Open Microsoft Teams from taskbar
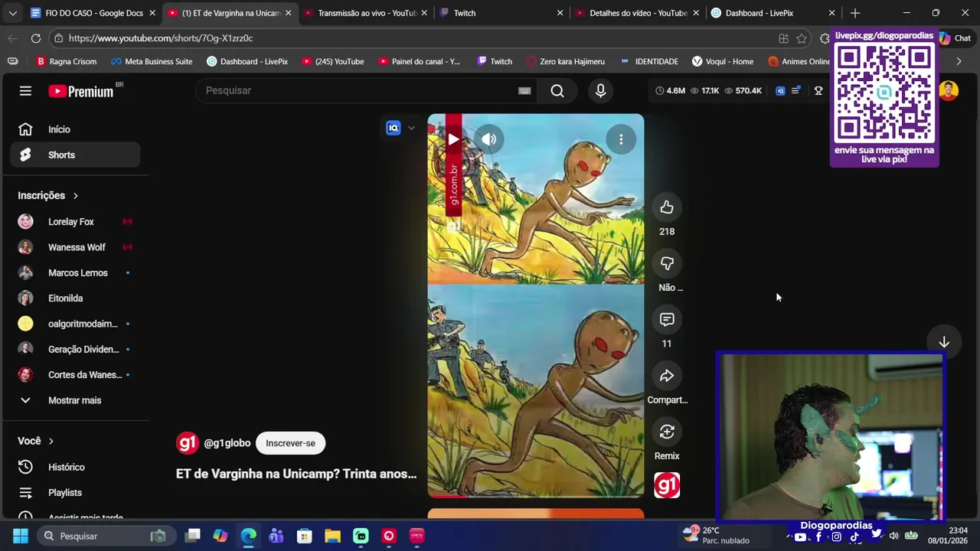 tap(276, 536)
